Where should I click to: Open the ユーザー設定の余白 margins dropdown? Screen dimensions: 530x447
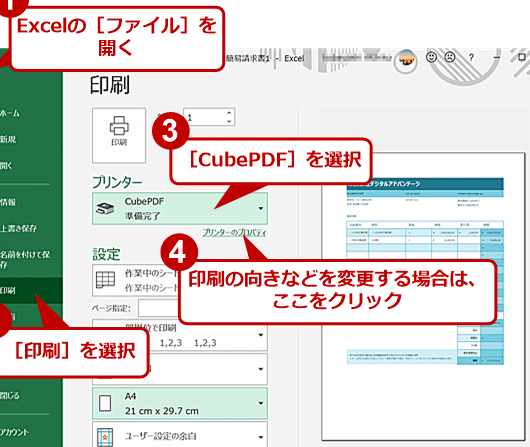coord(180,434)
